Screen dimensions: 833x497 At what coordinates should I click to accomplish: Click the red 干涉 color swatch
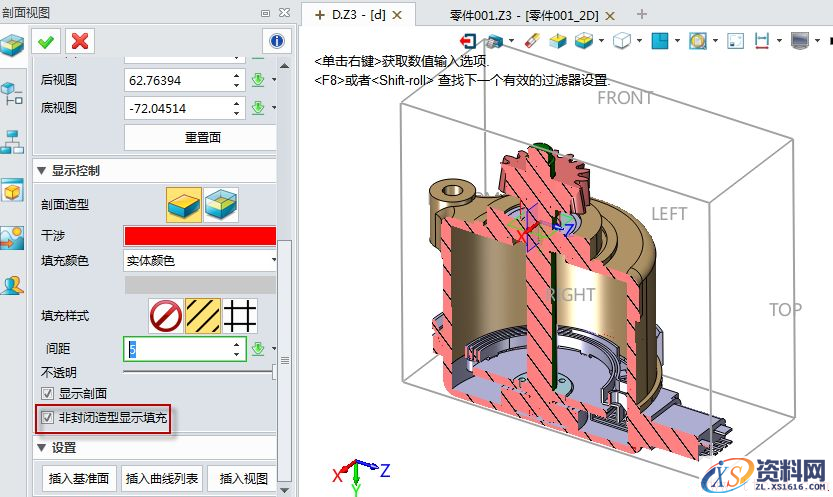click(200, 236)
